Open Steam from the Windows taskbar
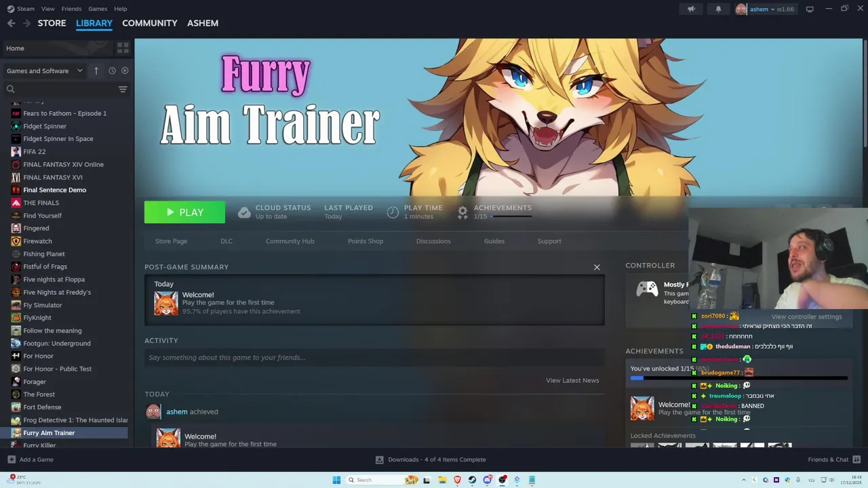Screen dimensions: 868x488 point(473,480)
